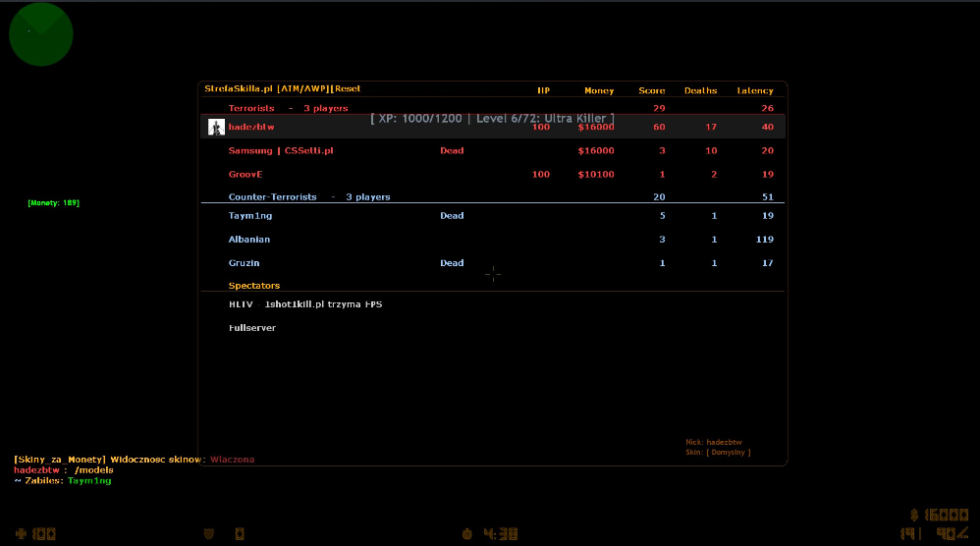Click the XP Level Ultra Killer text
The image size is (980, 546).
pyautogui.click(x=493, y=118)
